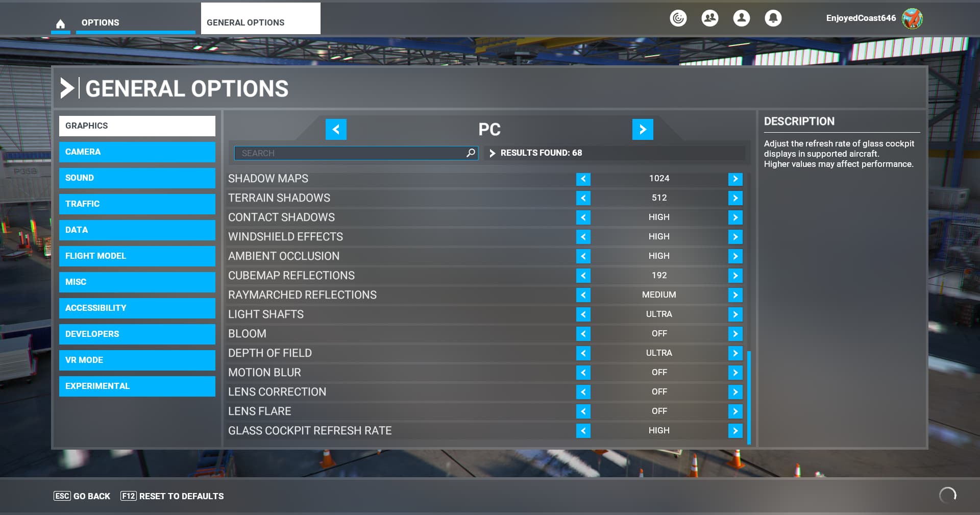
Task: Click the General Options heading arrow
Action: point(67,88)
